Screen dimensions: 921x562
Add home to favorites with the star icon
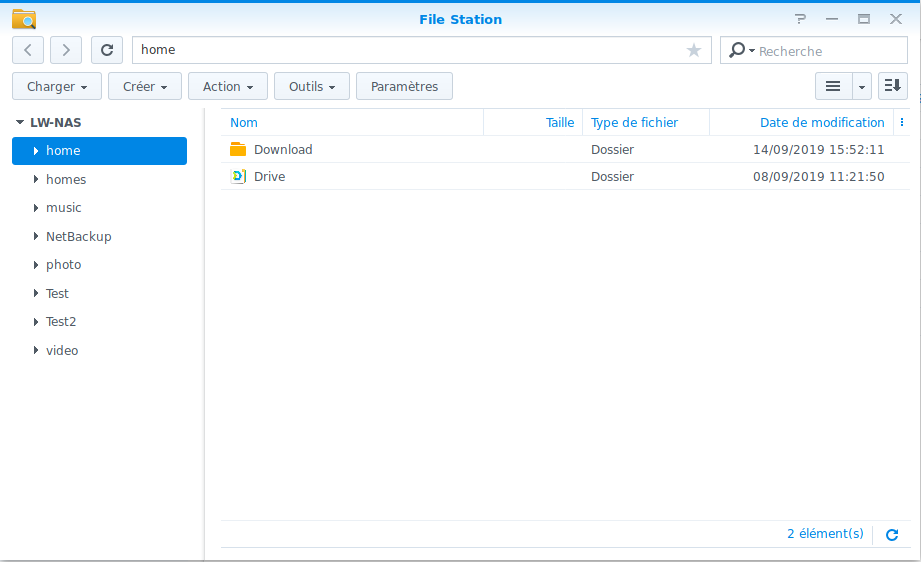pyautogui.click(x=694, y=50)
